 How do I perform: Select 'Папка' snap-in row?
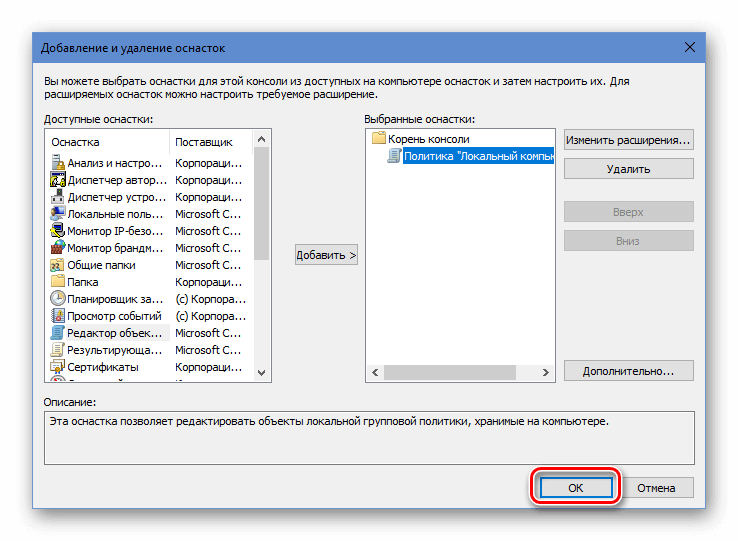coord(150,282)
